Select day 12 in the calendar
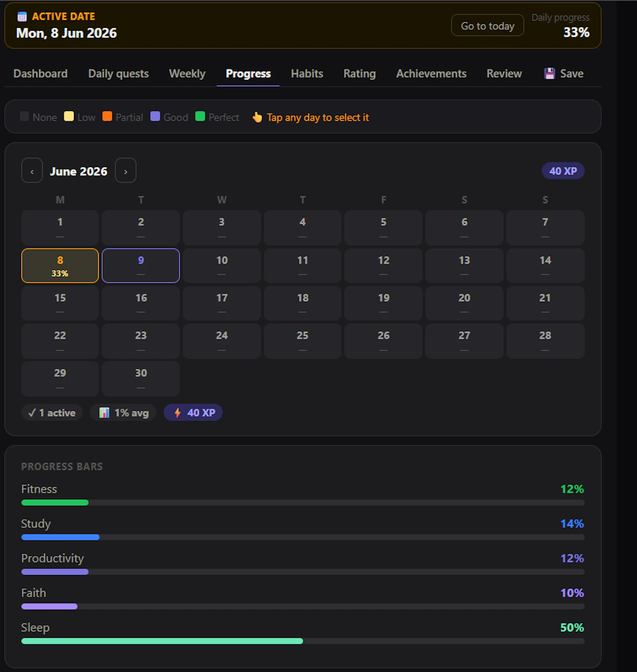The height and width of the screenshot is (672, 637). click(x=383, y=265)
